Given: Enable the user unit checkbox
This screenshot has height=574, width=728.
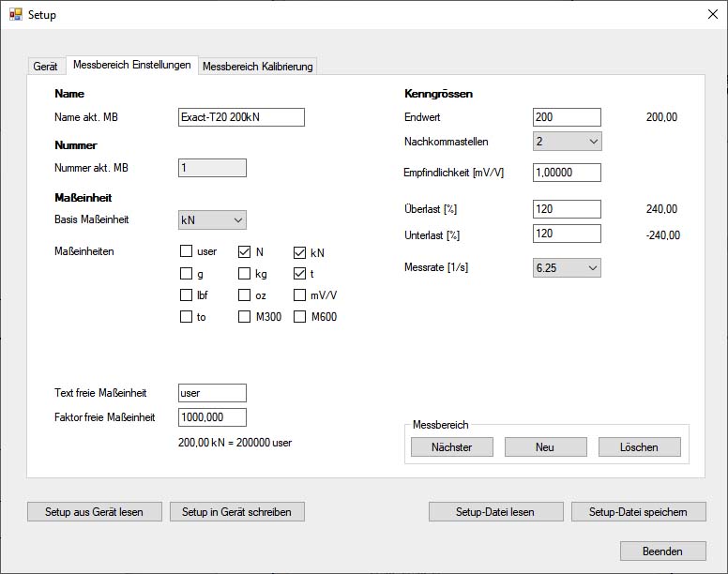Looking at the screenshot, I should point(187,252).
